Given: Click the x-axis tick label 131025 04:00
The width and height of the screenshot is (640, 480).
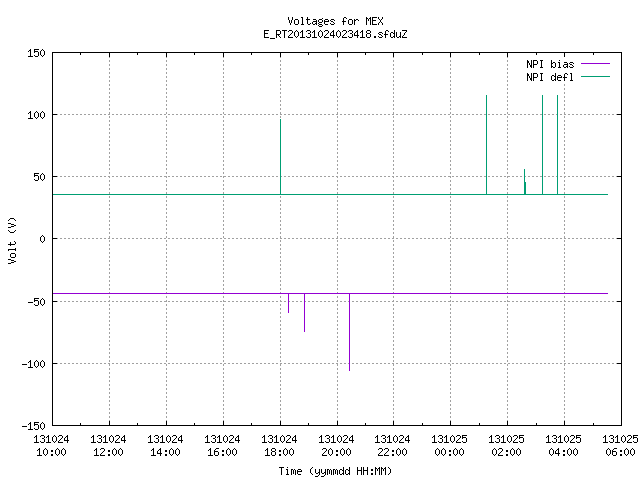Looking at the screenshot, I should pyautogui.click(x=563, y=446).
